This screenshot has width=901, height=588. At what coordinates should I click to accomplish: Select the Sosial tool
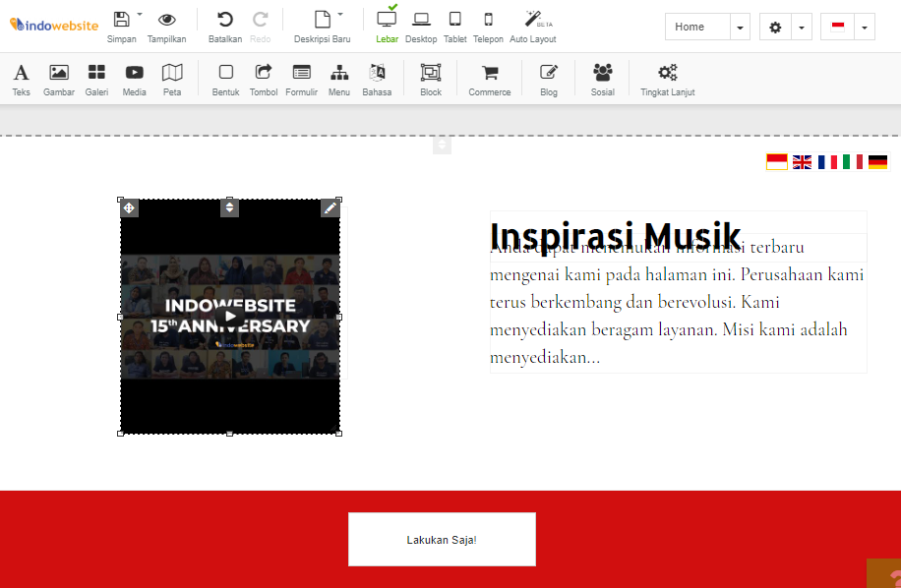point(602,78)
